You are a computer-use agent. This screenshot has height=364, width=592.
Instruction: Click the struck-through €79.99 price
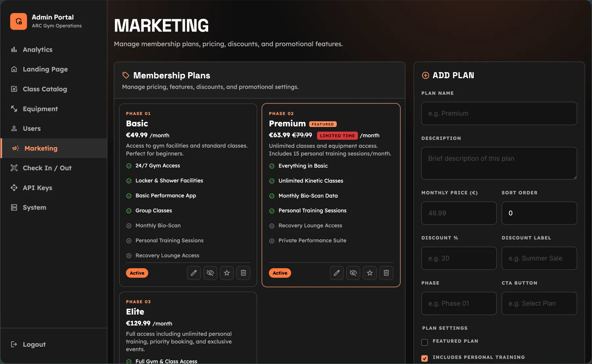302,135
